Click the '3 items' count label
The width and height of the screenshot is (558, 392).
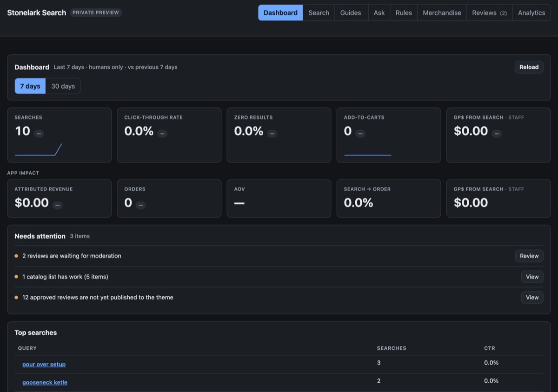pos(80,236)
